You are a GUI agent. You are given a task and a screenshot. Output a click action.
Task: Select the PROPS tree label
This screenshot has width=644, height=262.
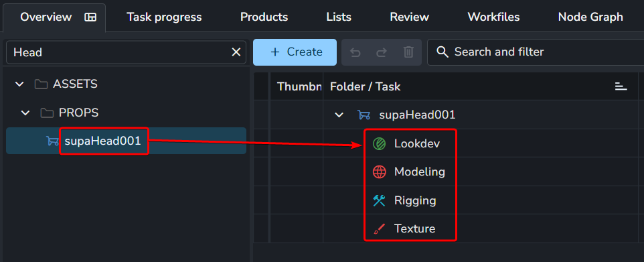coord(78,113)
